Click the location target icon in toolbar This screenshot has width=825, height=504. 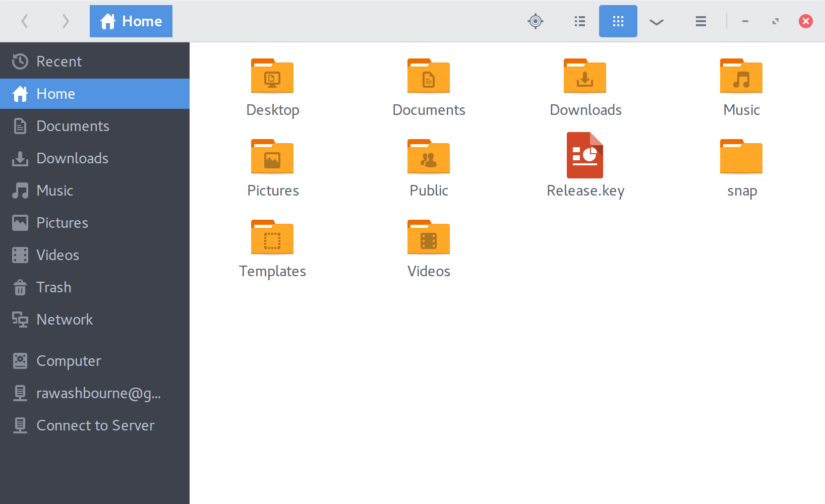click(536, 21)
